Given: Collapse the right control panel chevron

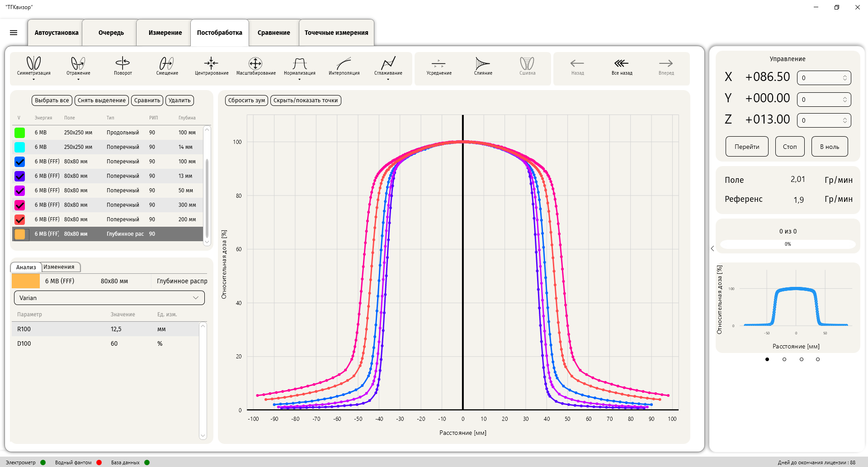Looking at the screenshot, I should 712,248.
